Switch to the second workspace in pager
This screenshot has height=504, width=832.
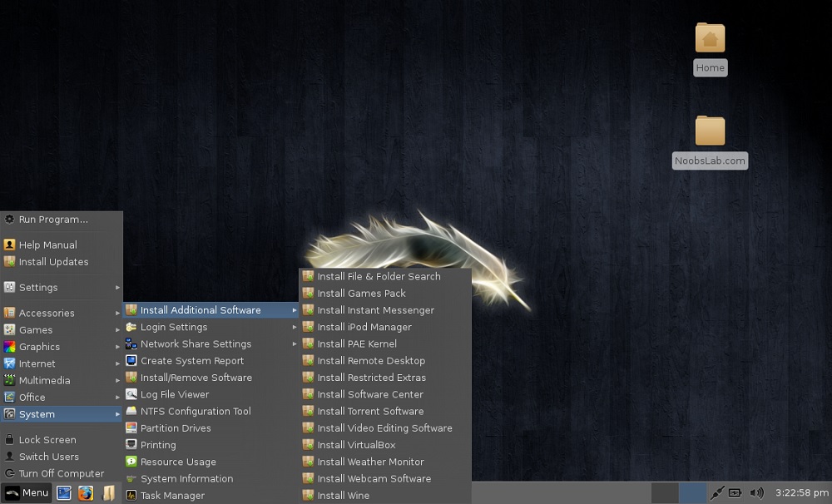(692, 493)
